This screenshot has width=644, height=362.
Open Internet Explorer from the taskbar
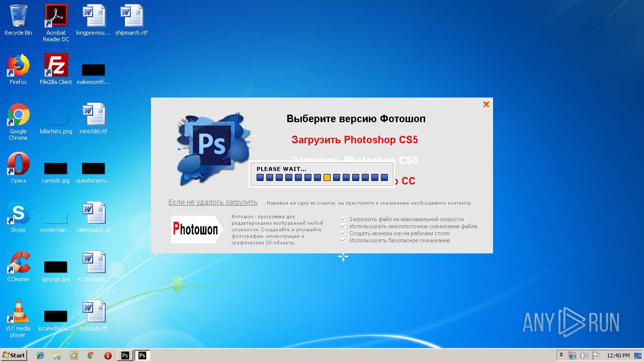[x=40, y=355]
